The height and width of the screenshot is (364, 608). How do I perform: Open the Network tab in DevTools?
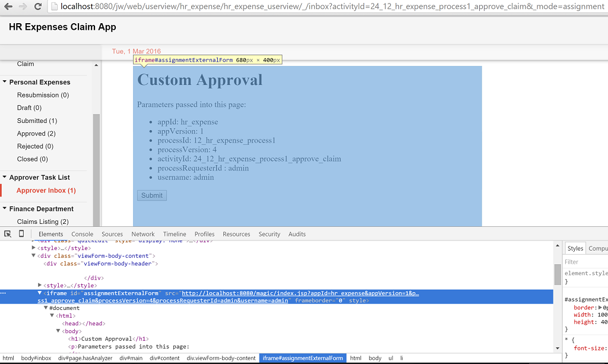[143, 234]
